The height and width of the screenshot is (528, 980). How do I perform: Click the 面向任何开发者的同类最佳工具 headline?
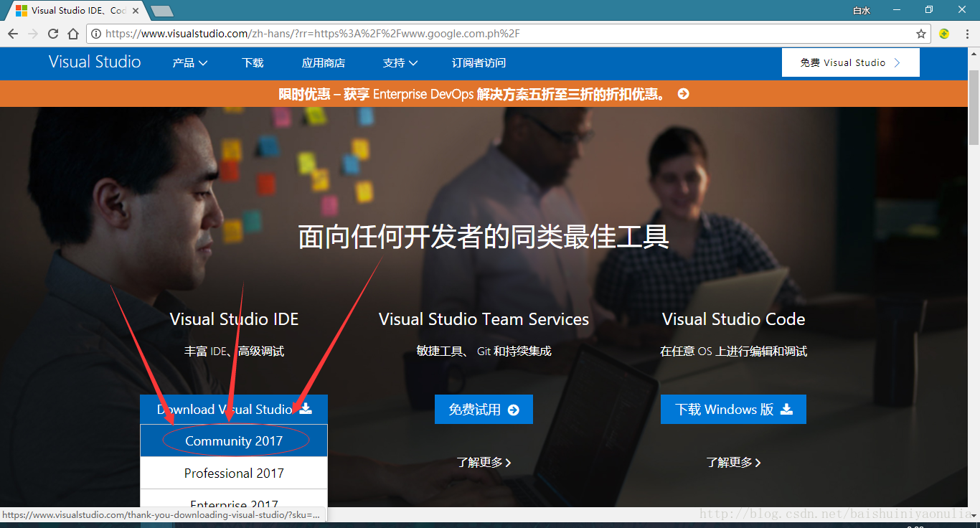484,237
